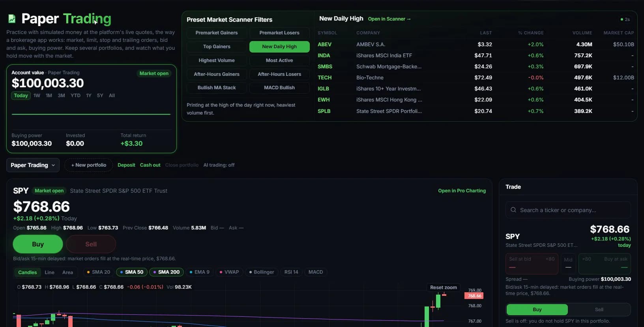The width and height of the screenshot is (644, 327).
Task: Click the search magnifier icon in Trade panel
Action: [513, 210]
